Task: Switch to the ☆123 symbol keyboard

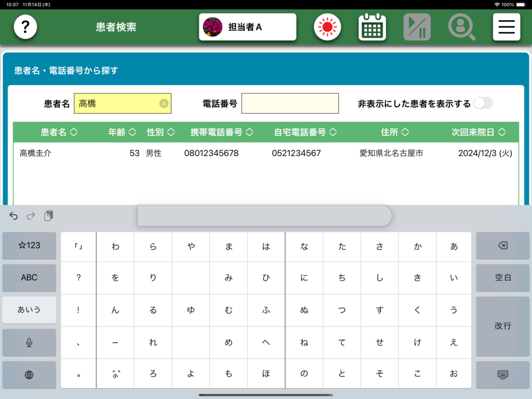Action: [x=29, y=245]
